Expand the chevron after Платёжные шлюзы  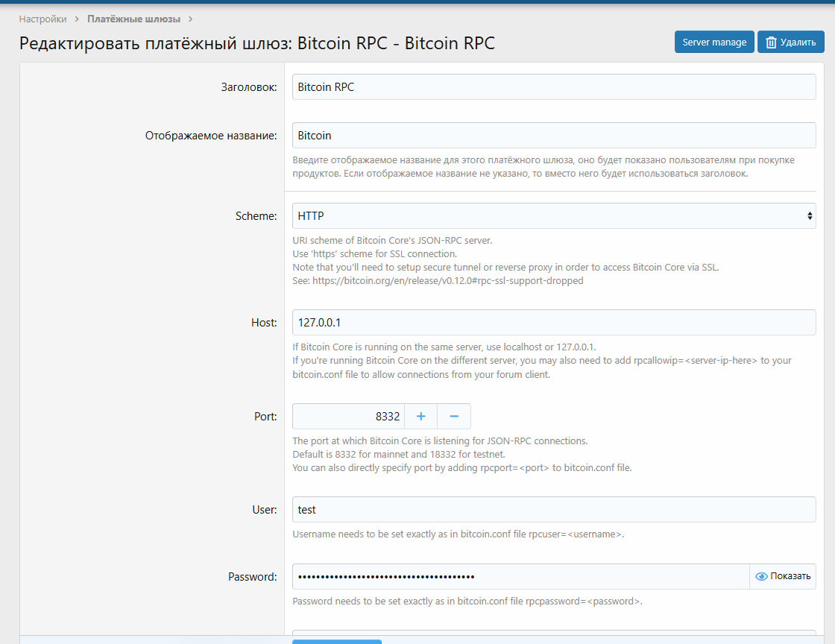[x=191, y=19]
